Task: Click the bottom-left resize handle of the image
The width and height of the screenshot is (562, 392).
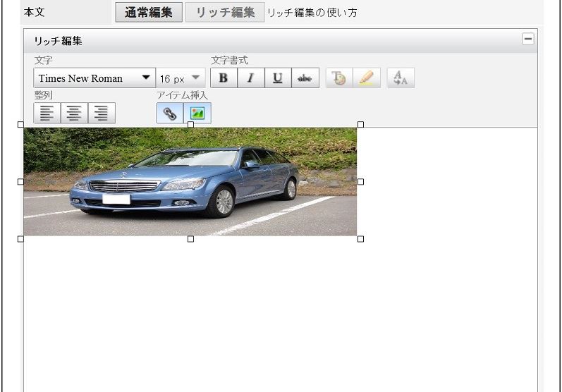Action: point(20,238)
